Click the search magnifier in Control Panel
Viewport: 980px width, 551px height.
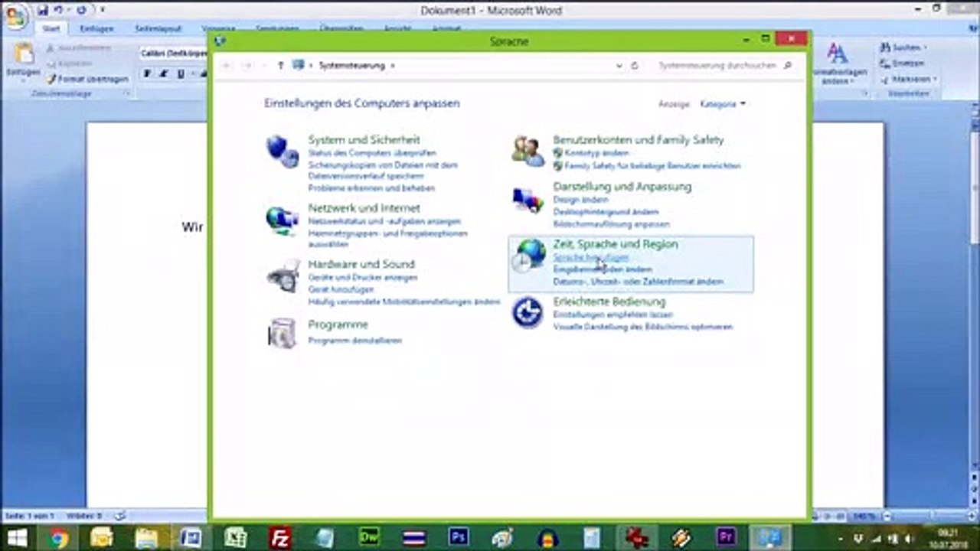point(788,66)
